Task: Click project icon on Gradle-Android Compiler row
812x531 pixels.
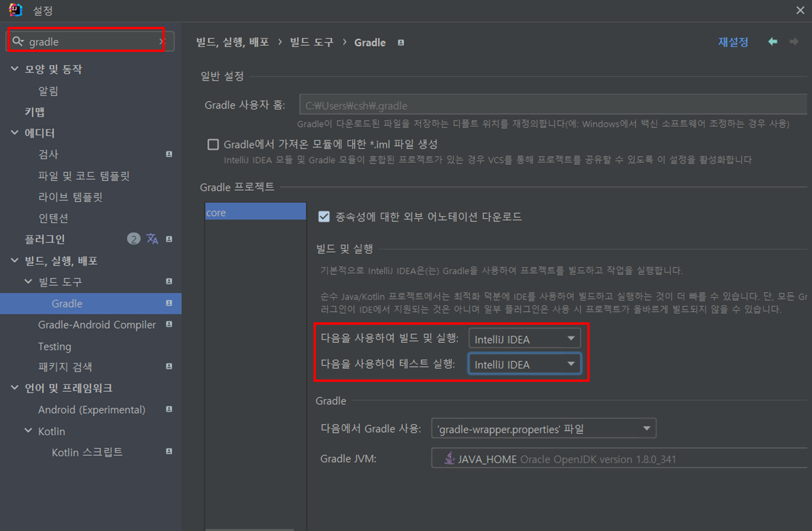Action: (x=169, y=324)
